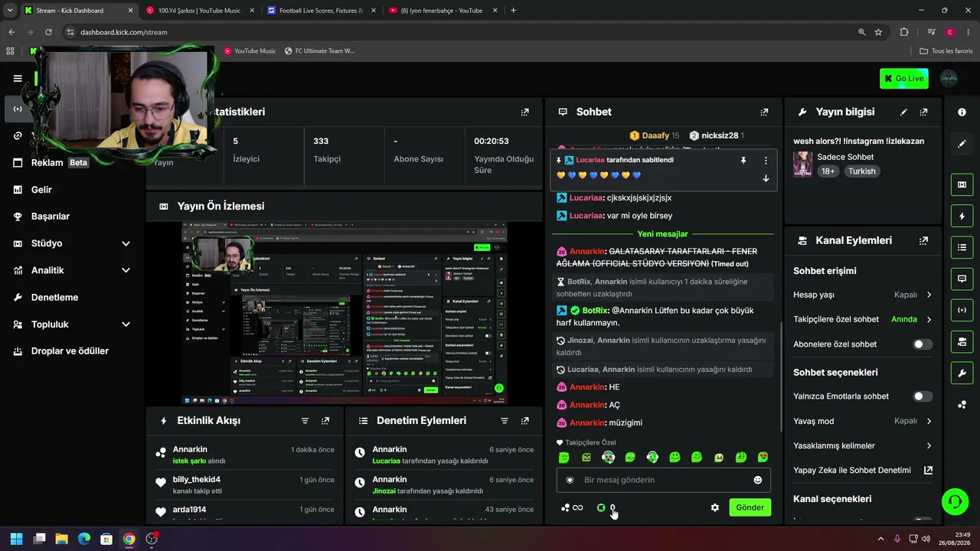Image resolution: width=980 pixels, height=551 pixels.
Task: Filter the Denetim Eylemleri list
Action: pyautogui.click(x=505, y=421)
